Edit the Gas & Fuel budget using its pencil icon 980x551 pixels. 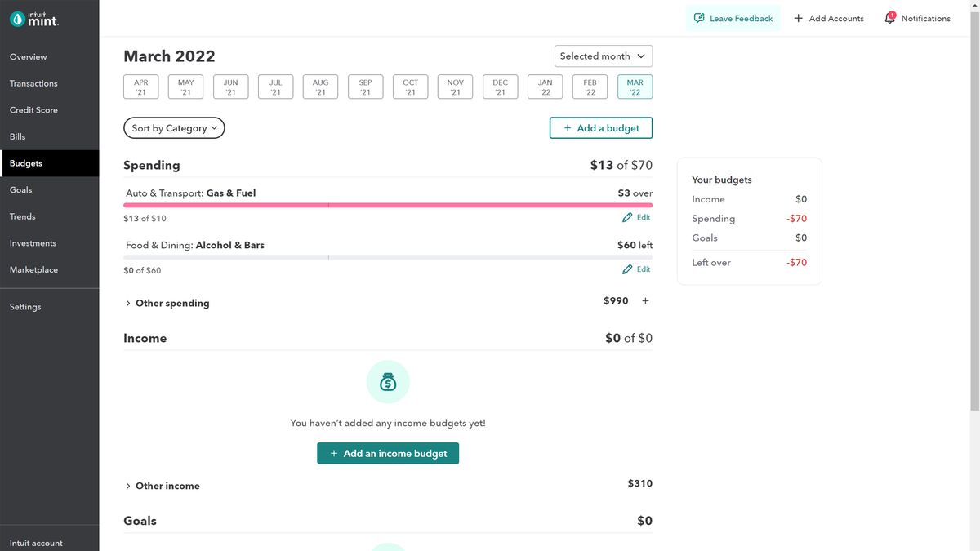[x=628, y=217]
